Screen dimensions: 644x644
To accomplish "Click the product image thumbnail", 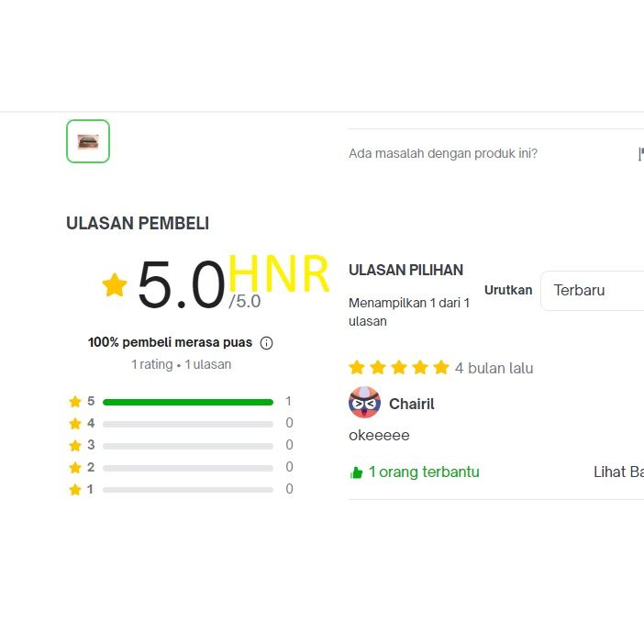I will point(88,141).
